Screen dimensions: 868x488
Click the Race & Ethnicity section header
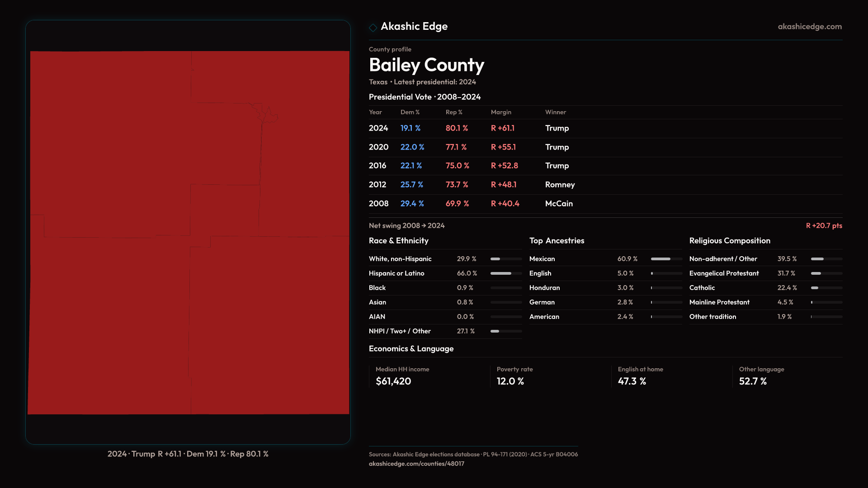(398, 241)
